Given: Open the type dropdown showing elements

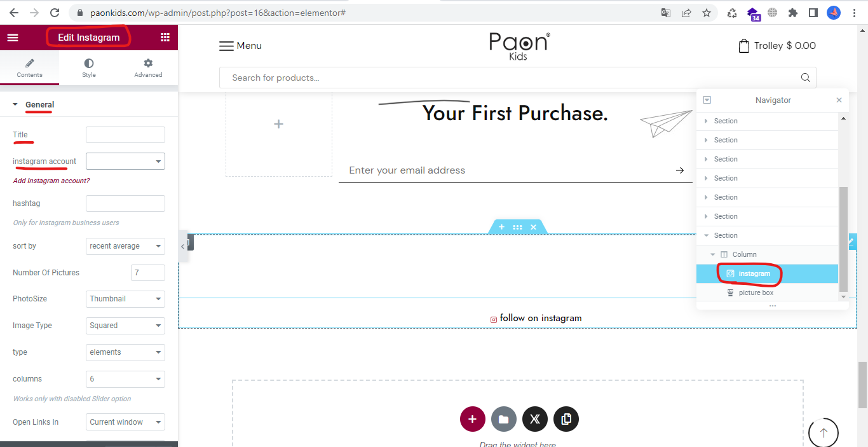Looking at the screenshot, I should click(125, 352).
